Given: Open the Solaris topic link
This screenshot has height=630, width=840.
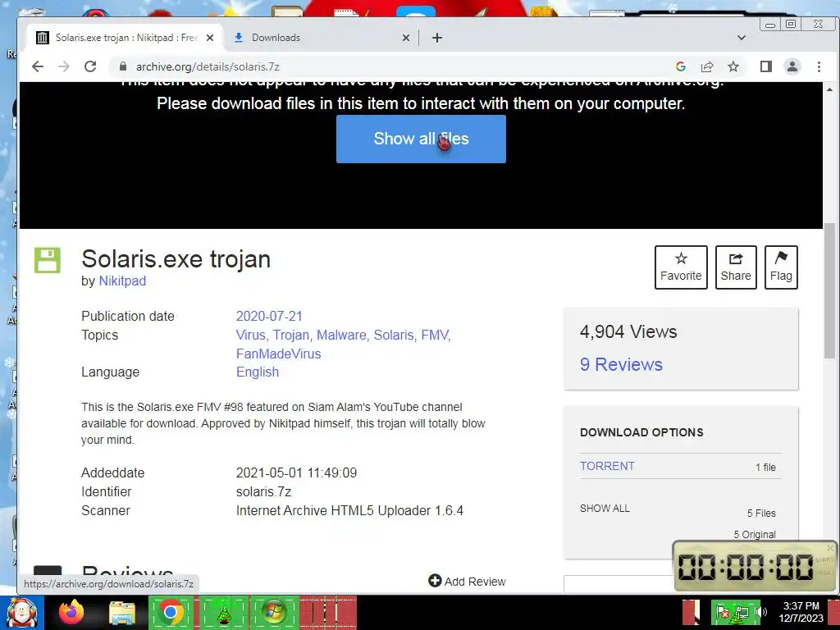Looking at the screenshot, I should pyautogui.click(x=393, y=335).
